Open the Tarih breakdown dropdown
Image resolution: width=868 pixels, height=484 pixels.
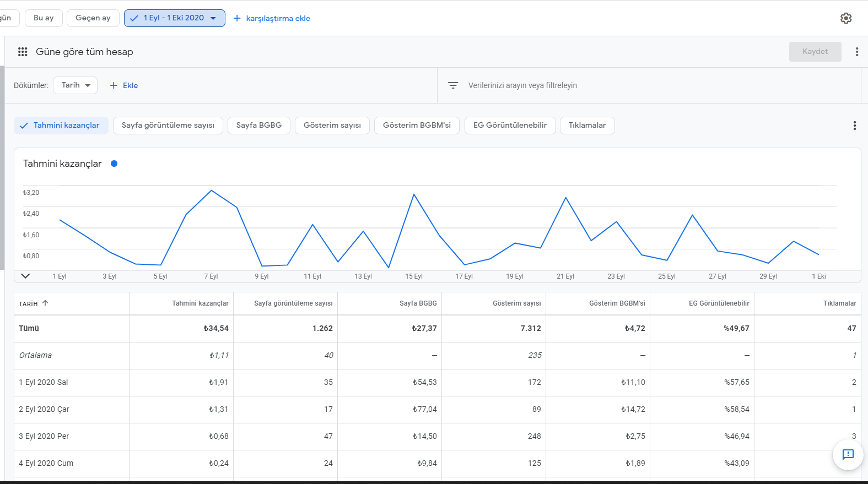pos(76,85)
